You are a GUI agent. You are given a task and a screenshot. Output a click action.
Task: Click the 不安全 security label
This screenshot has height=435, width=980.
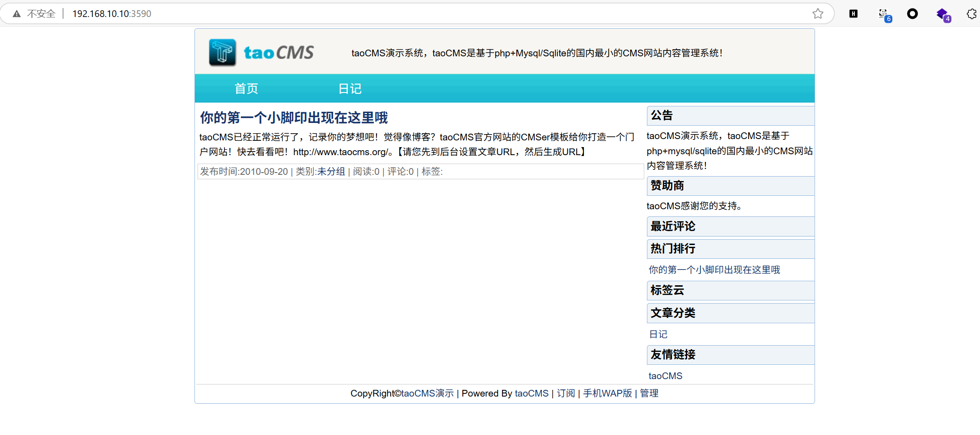tap(41, 14)
